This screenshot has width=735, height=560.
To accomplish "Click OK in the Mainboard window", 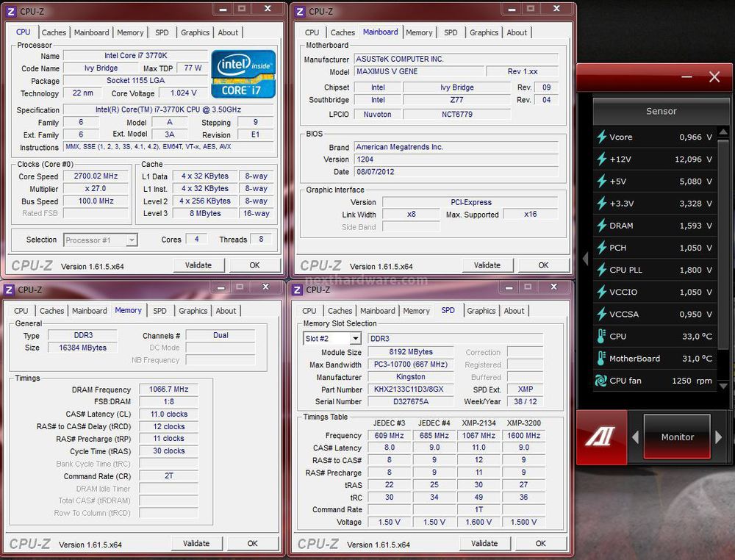I will [x=543, y=265].
